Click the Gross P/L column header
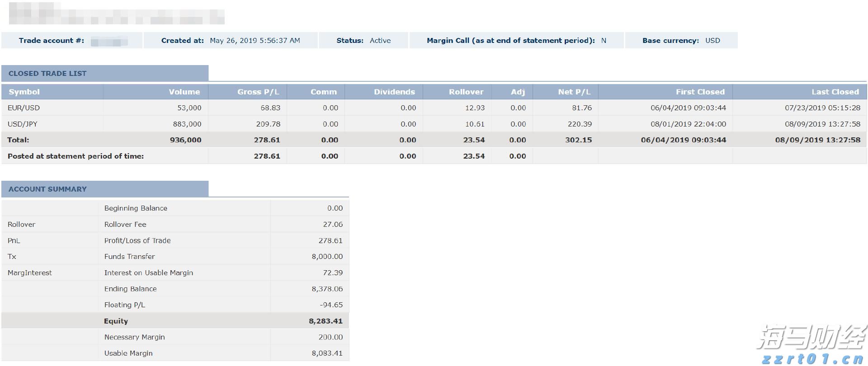Image resolution: width=868 pixels, height=366 pixels. pyautogui.click(x=258, y=92)
